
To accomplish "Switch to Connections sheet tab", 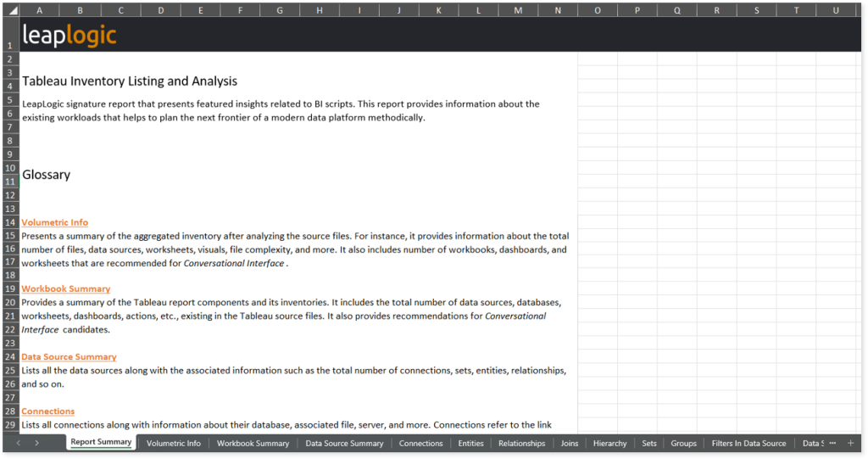I will point(420,444).
